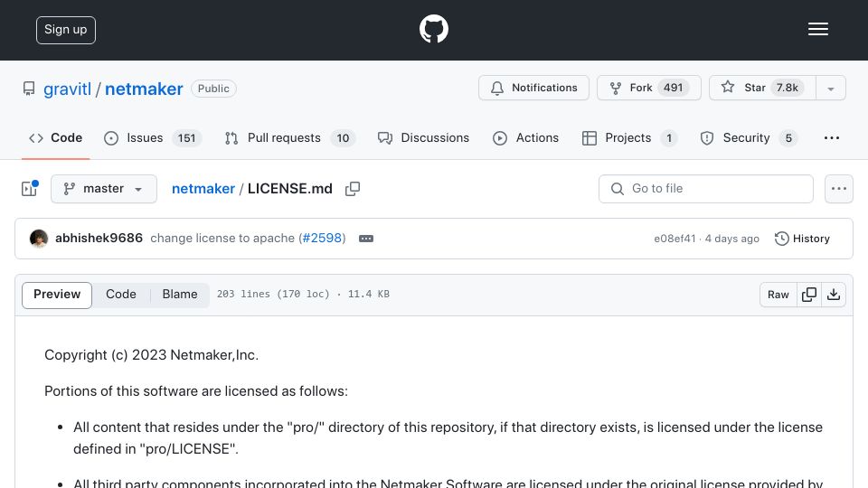
Task: Click the Sign up button
Action: [x=66, y=30]
